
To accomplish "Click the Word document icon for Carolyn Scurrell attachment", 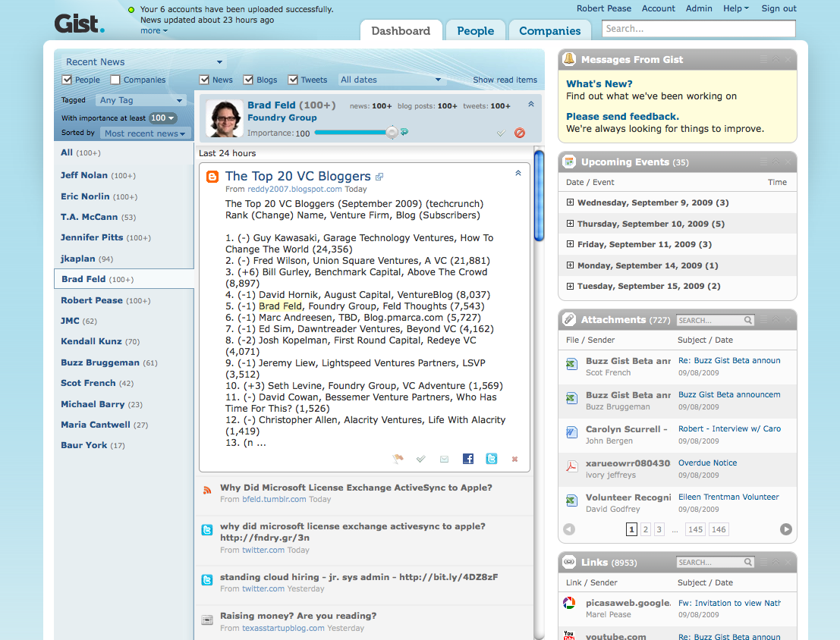I will 571,431.
